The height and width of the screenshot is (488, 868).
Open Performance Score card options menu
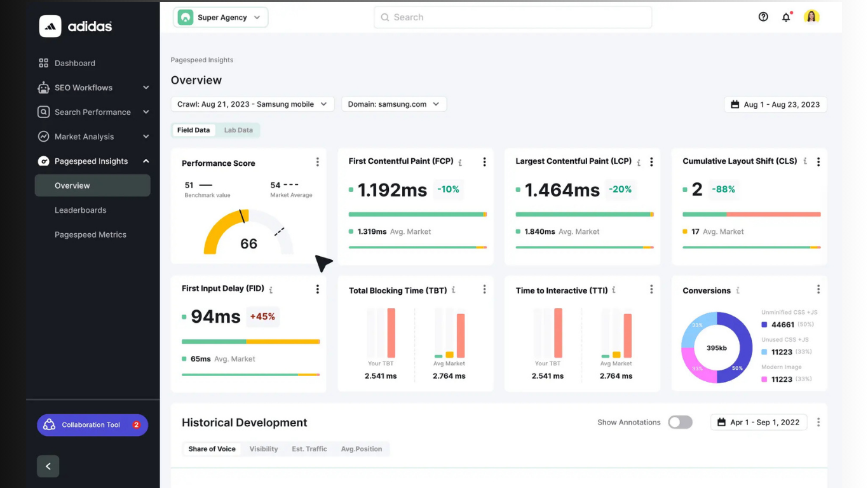coord(318,162)
